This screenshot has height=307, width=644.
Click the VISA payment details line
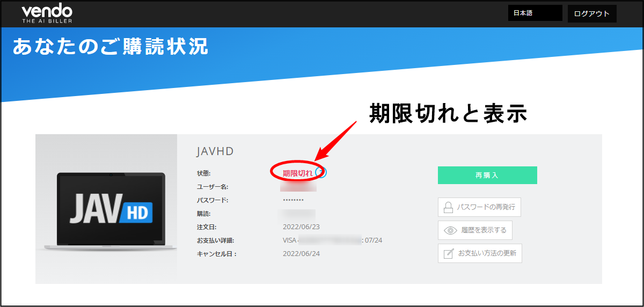332,240
